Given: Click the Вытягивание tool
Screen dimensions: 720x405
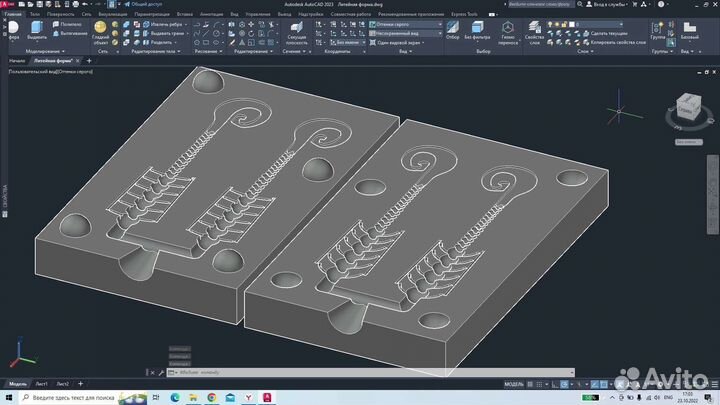Looking at the screenshot, I should [70, 34].
